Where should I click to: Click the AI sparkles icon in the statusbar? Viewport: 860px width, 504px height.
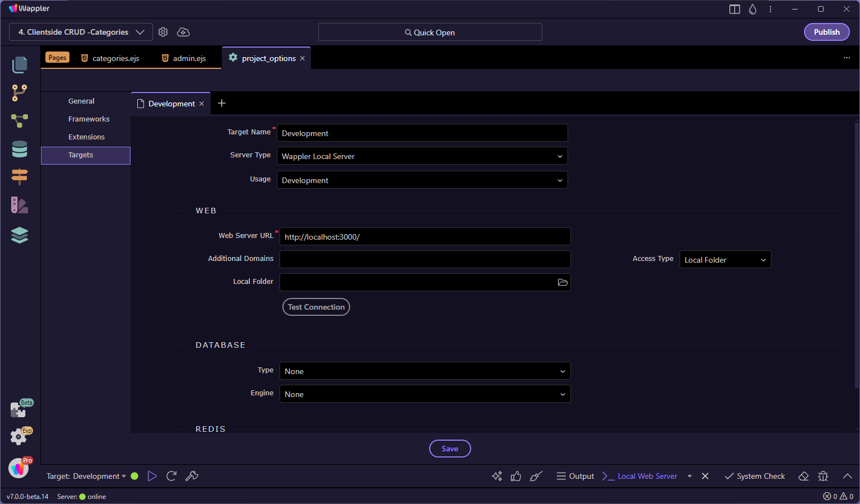pyautogui.click(x=496, y=475)
